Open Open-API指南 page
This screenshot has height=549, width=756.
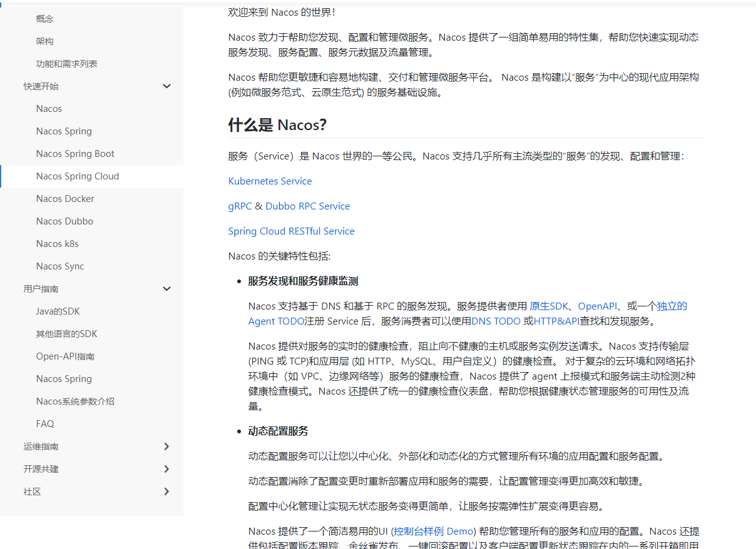pos(66,356)
